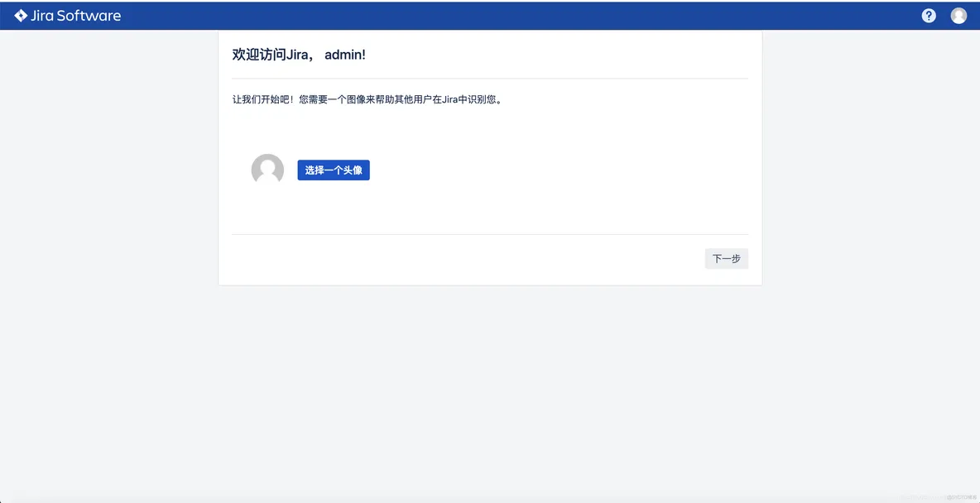Image resolution: width=980 pixels, height=503 pixels.
Task: Open the Jira Software logo home link
Action: [68, 16]
